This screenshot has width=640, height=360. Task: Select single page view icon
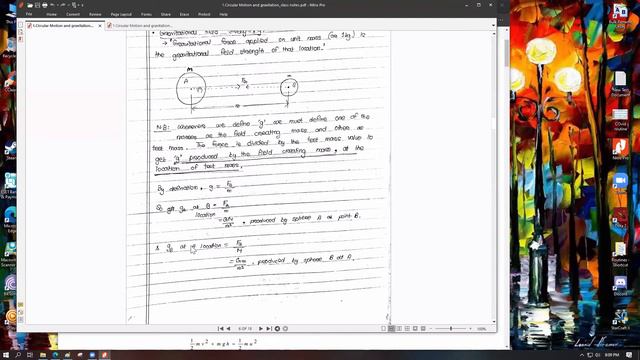383,329
